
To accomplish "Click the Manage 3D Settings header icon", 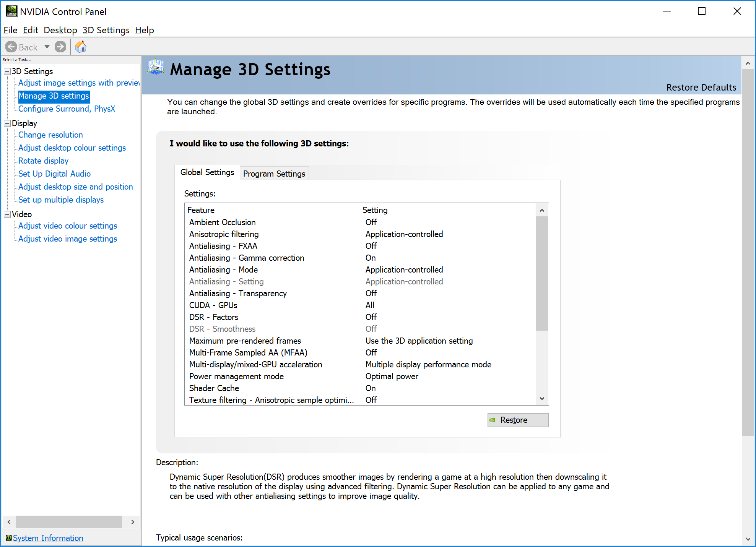I will tap(156, 67).
